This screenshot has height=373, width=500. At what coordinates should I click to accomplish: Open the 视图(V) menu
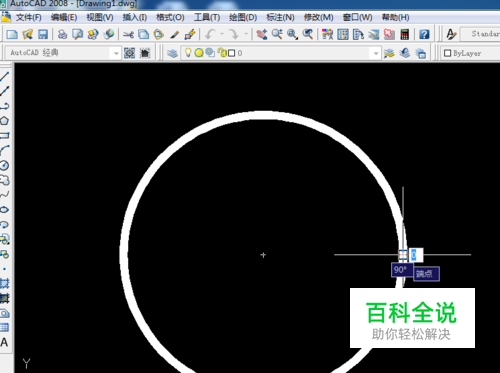pyautogui.click(x=100, y=17)
